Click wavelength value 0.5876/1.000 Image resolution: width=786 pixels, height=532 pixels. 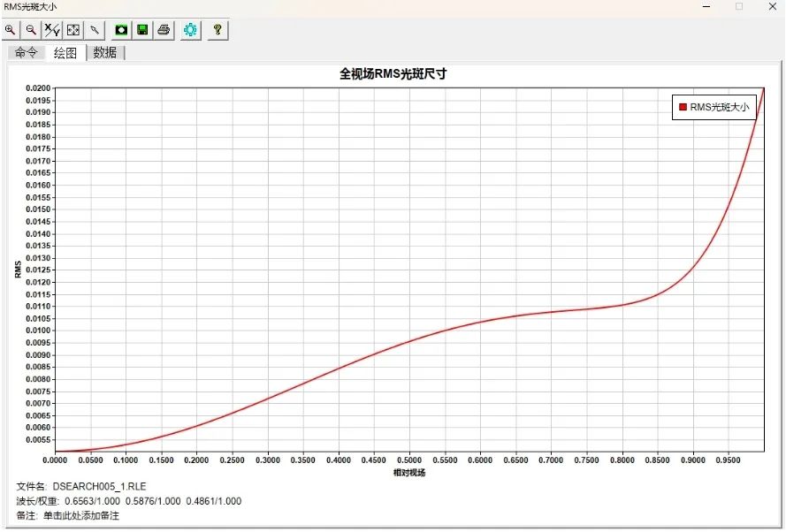pyautogui.click(x=153, y=501)
